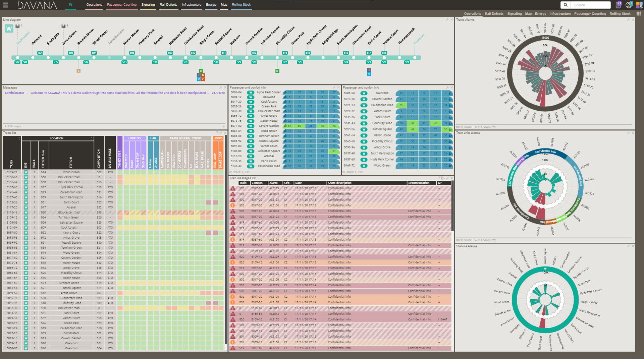Sort by the Alarm column header
644x359 pixels.
[x=275, y=183]
